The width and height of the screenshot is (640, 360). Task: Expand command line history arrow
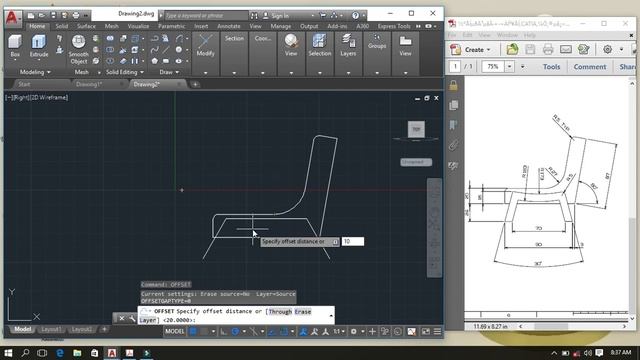331,315
